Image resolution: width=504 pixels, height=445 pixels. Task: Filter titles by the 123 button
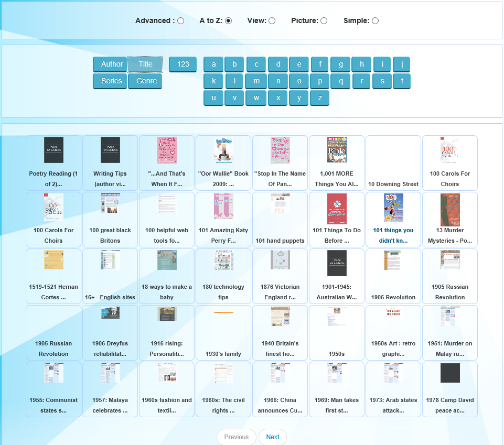[x=183, y=64]
